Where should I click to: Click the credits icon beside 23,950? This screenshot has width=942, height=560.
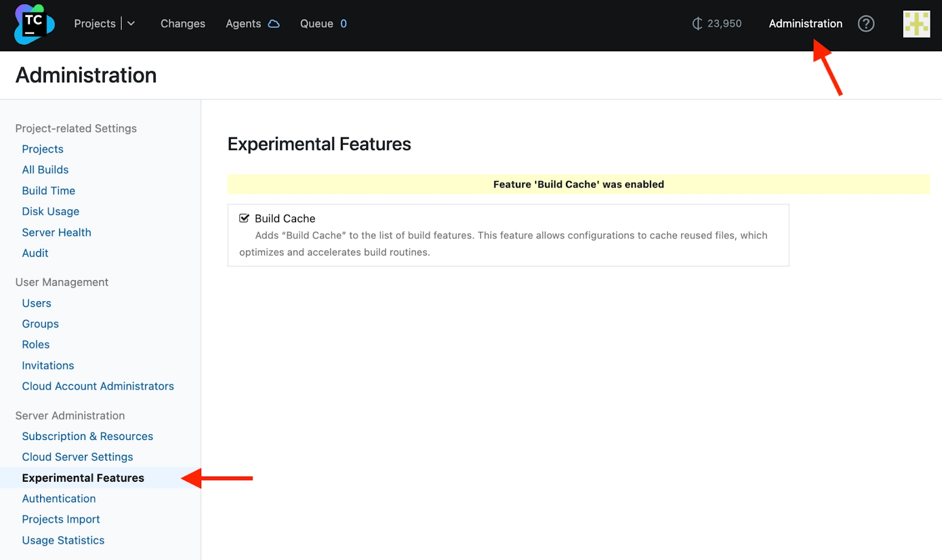[x=697, y=24]
